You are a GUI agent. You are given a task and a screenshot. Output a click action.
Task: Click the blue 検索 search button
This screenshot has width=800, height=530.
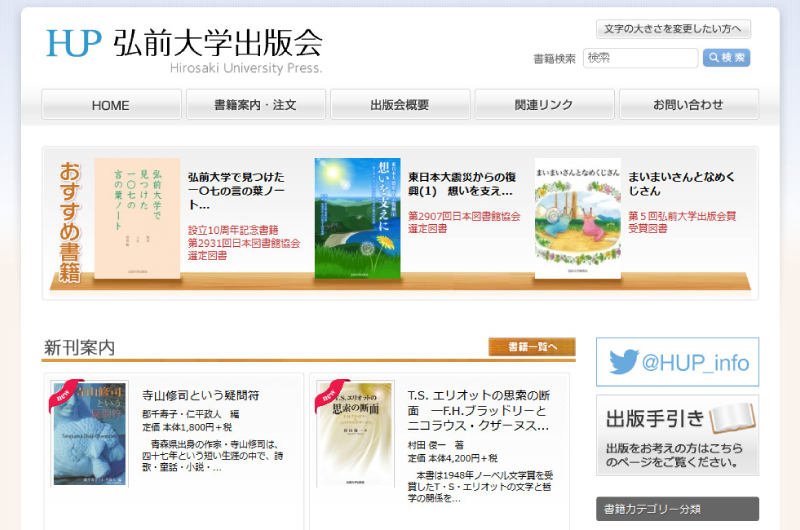(726, 58)
